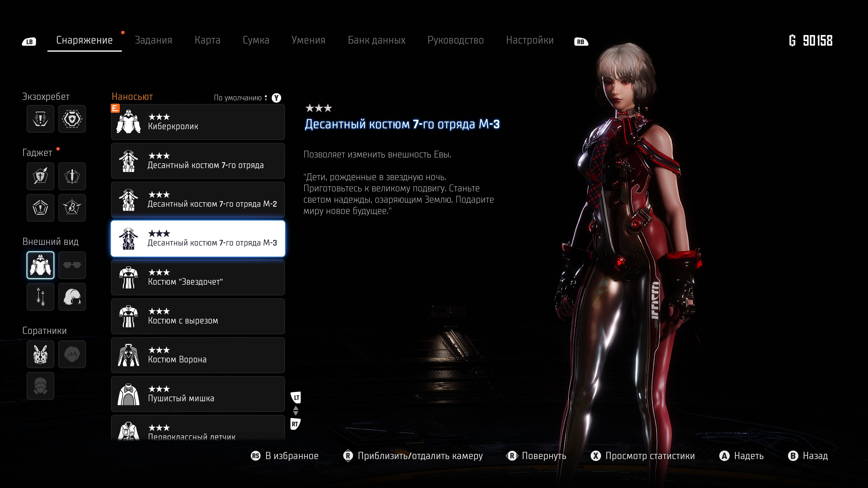Select the glasses appearance slot
868x488 pixels.
[72, 265]
